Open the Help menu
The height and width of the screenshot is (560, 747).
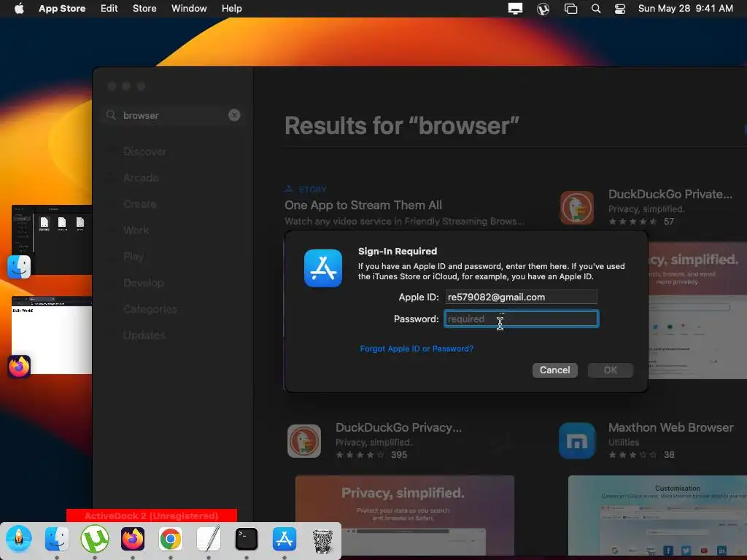tap(231, 9)
